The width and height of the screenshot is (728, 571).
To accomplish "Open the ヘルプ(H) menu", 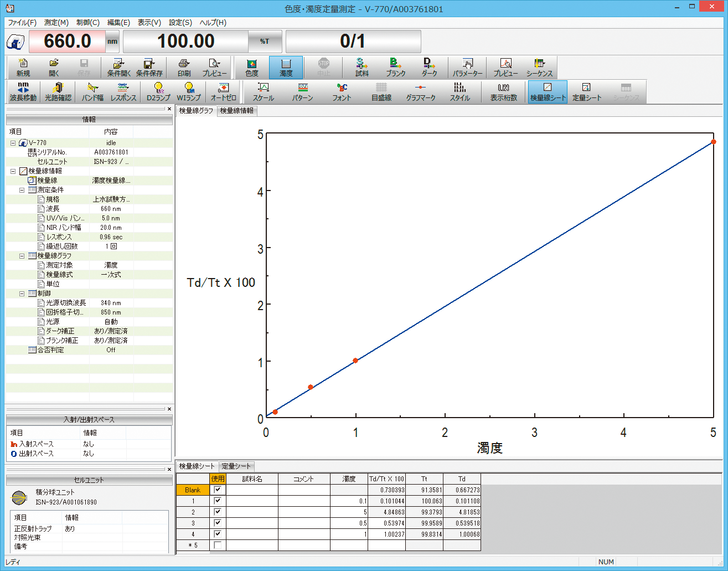I will coord(213,23).
